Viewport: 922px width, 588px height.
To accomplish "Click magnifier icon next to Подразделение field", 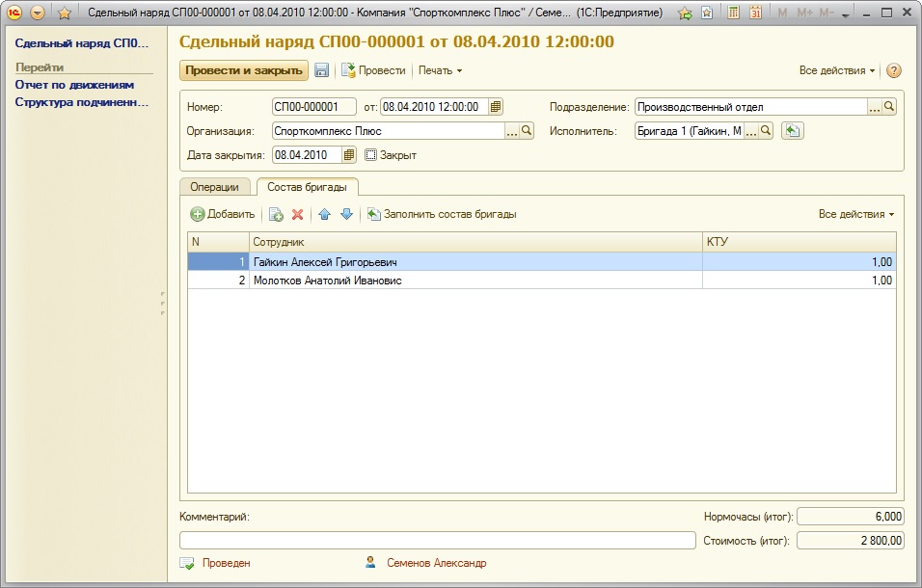I will tap(889, 107).
